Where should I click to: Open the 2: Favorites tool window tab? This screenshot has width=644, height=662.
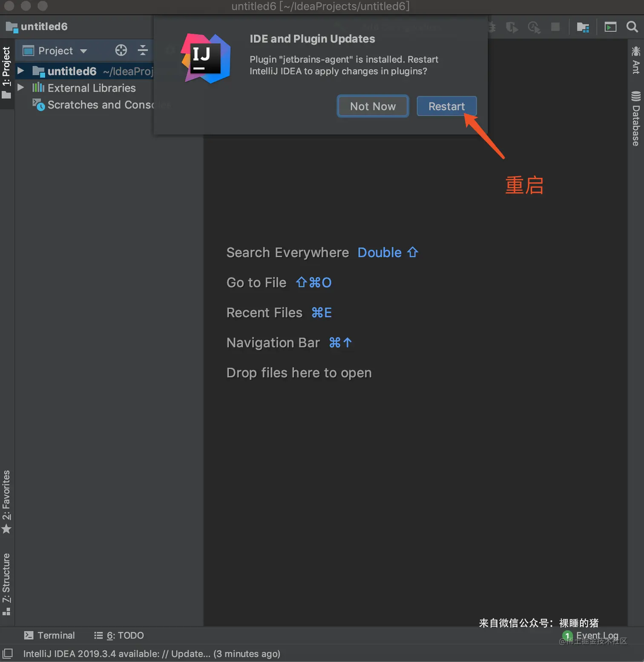pyautogui.click(x=6, y=502)
